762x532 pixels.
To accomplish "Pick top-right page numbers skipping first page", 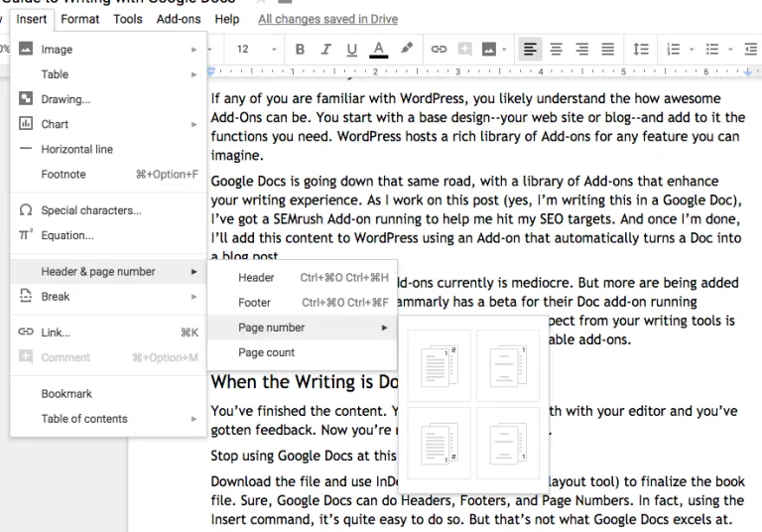I will pos(508,365).
